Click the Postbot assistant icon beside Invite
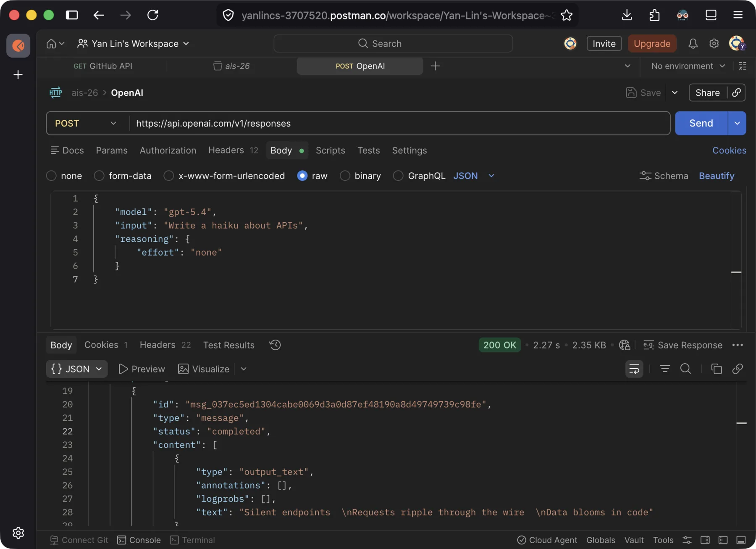Screen dimensions: 756x549 (x=570, y=44)
